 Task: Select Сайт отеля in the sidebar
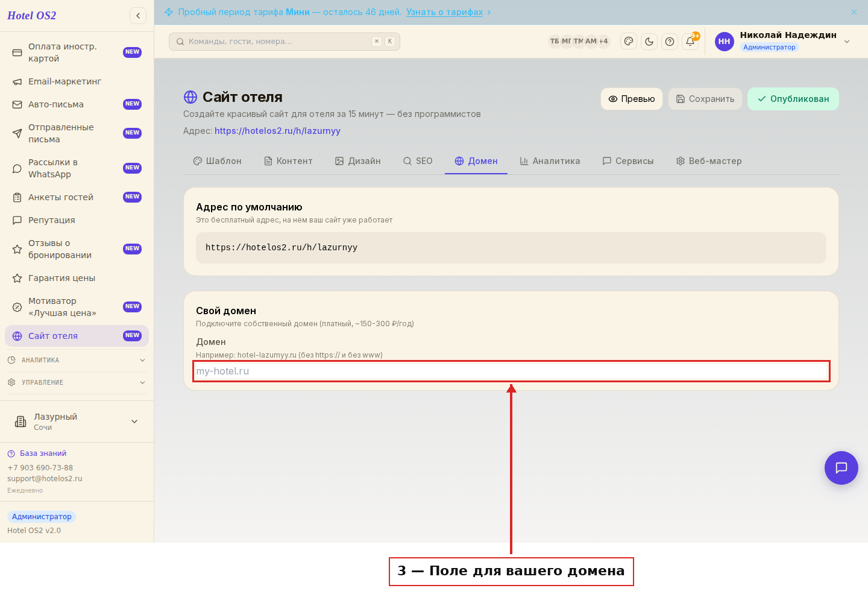pos(77,336)
